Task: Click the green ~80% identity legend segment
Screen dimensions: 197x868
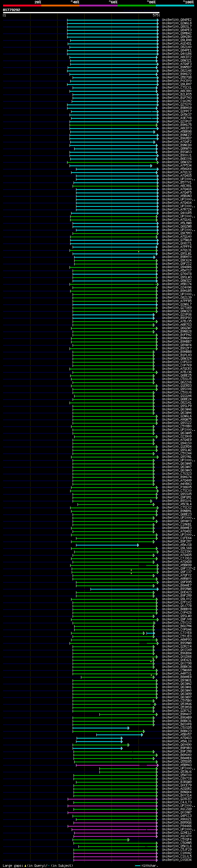Action: click(137, 6)
